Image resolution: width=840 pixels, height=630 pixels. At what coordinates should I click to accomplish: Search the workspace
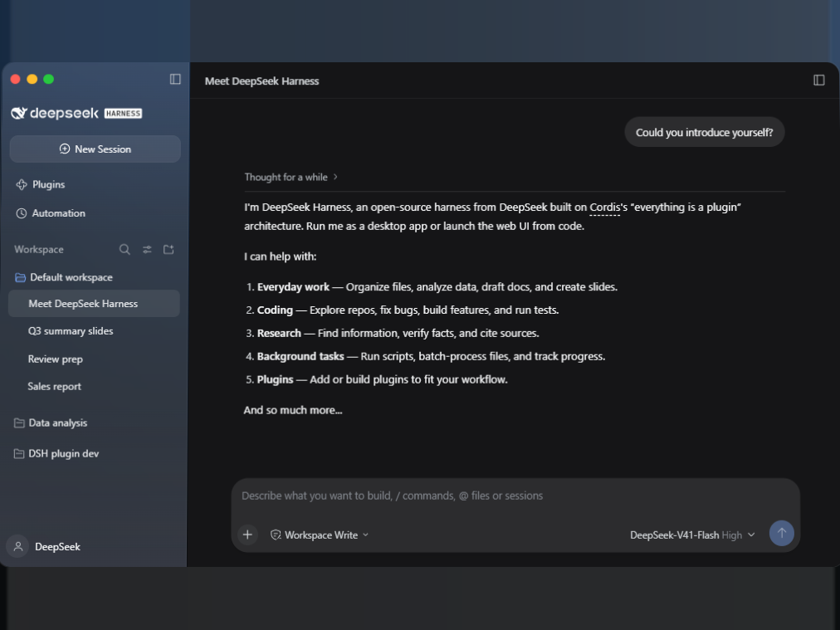[125, 250]
